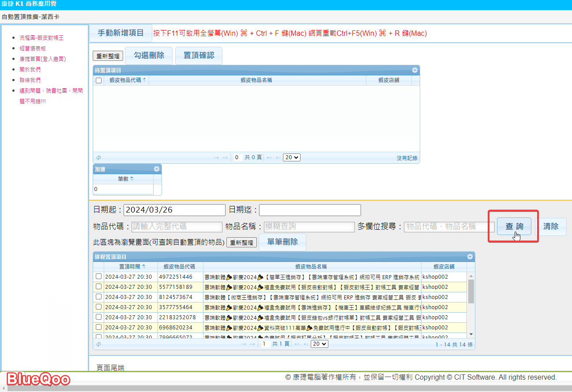This screenshot has width=572, height=392.
Task: Click refresh icon in 排程置頂項目 grid footer
Action: 98,344
